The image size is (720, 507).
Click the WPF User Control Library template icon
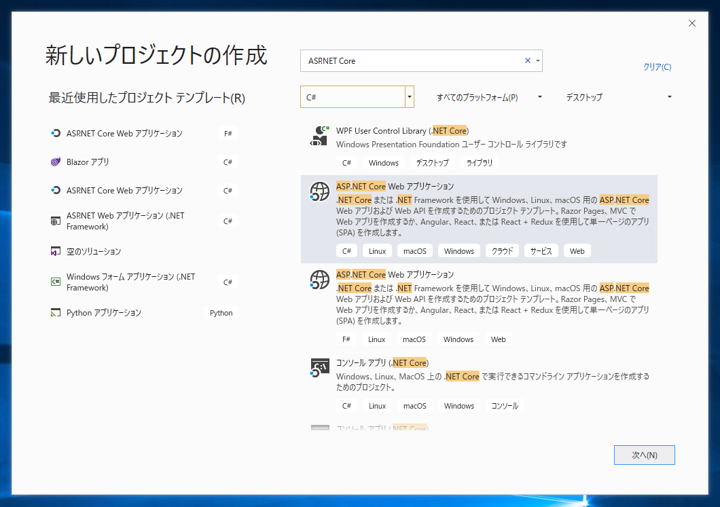[320, 136]
